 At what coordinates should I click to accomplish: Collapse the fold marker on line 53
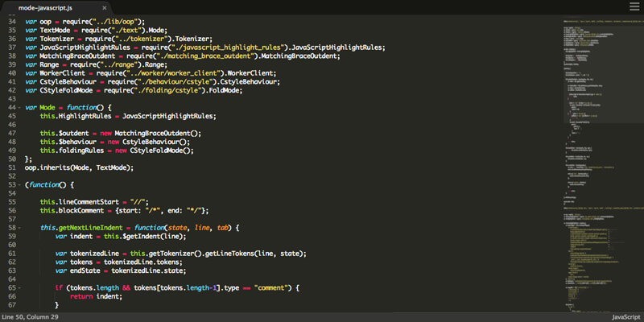pyautogui.click(x=19, y=184)
